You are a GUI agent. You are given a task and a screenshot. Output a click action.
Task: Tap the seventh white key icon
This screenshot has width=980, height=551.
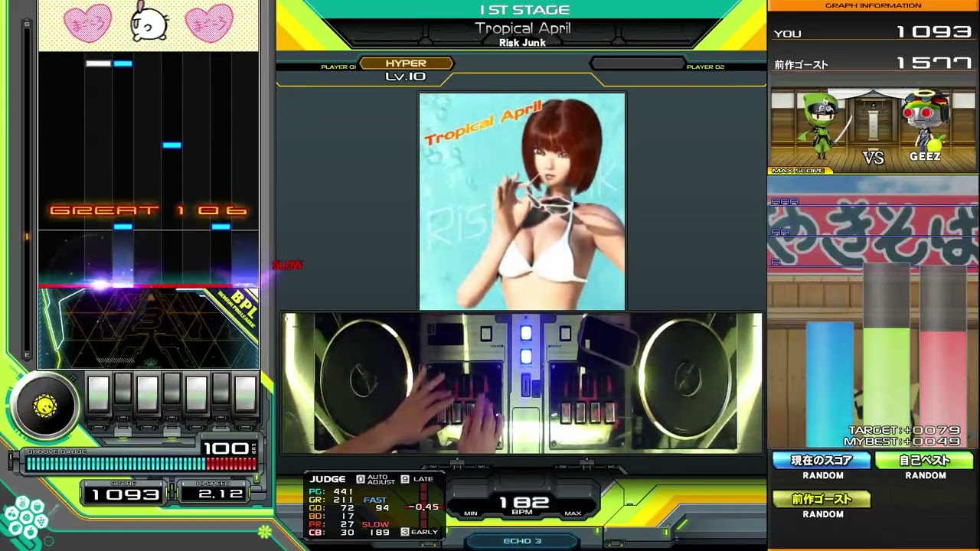[245, 394]
